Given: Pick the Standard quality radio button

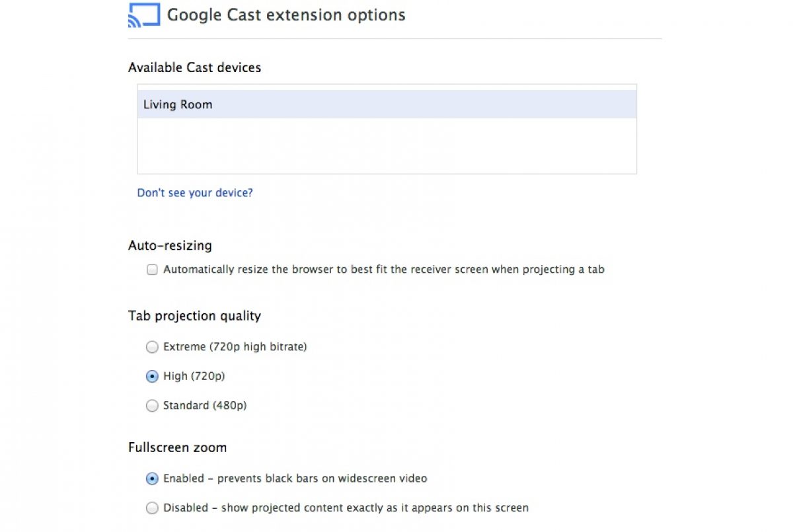Looking at the screenshot, I should pos(152,406).
